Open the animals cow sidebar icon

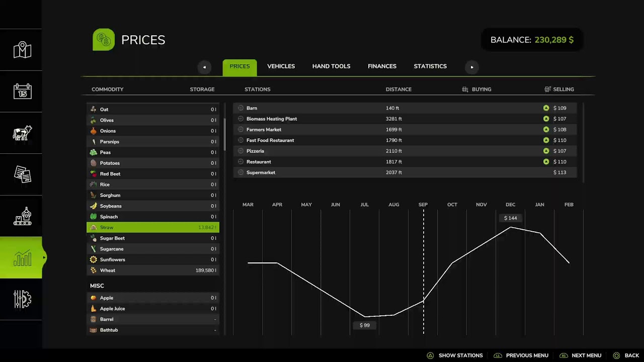pos(22,133)
